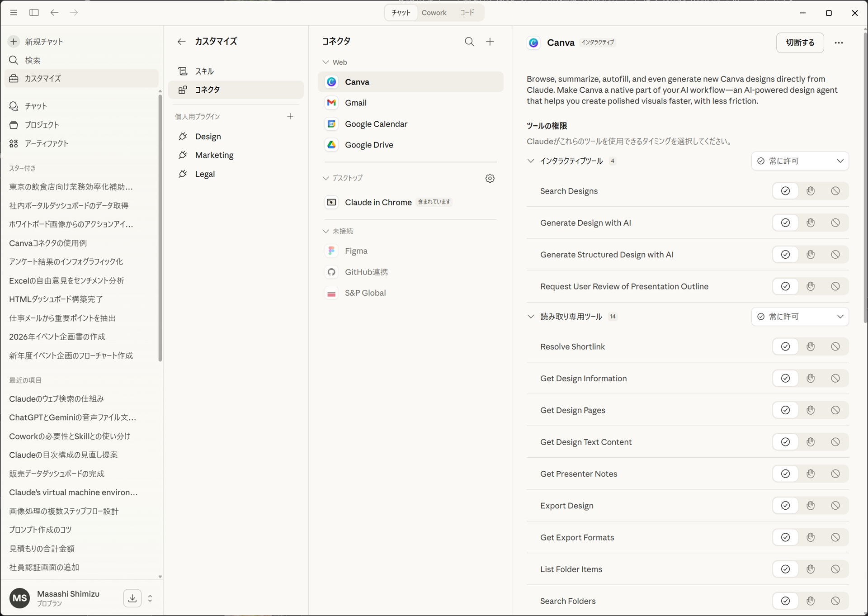Set Export Design to always allow
The height and width of the screenshot is (616, 868).
785,506
